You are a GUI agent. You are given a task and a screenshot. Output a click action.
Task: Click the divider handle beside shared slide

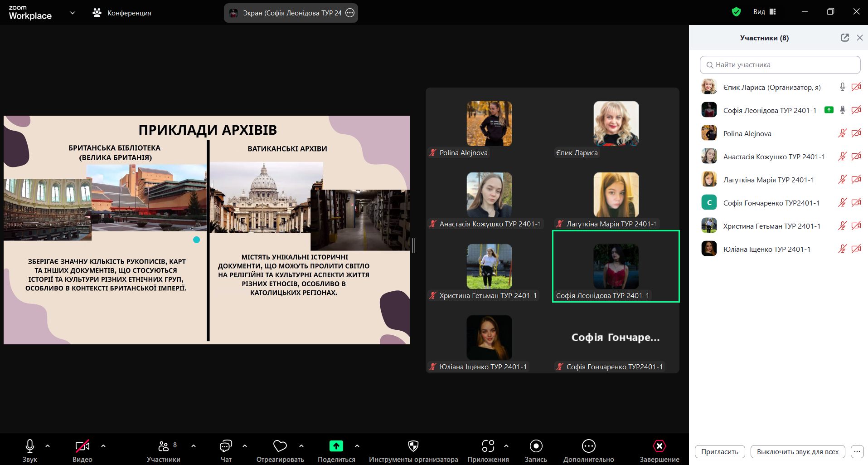pos(413,245)
